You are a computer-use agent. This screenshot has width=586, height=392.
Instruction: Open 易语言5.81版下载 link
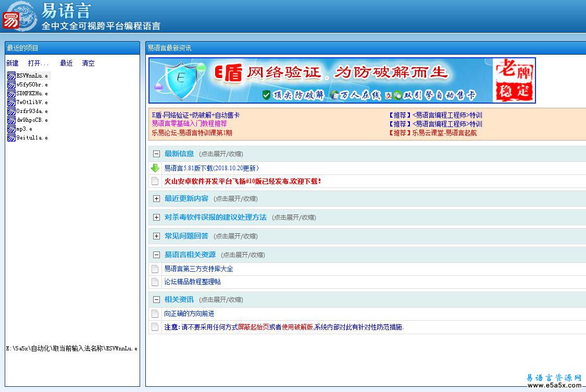pos(211,168)
